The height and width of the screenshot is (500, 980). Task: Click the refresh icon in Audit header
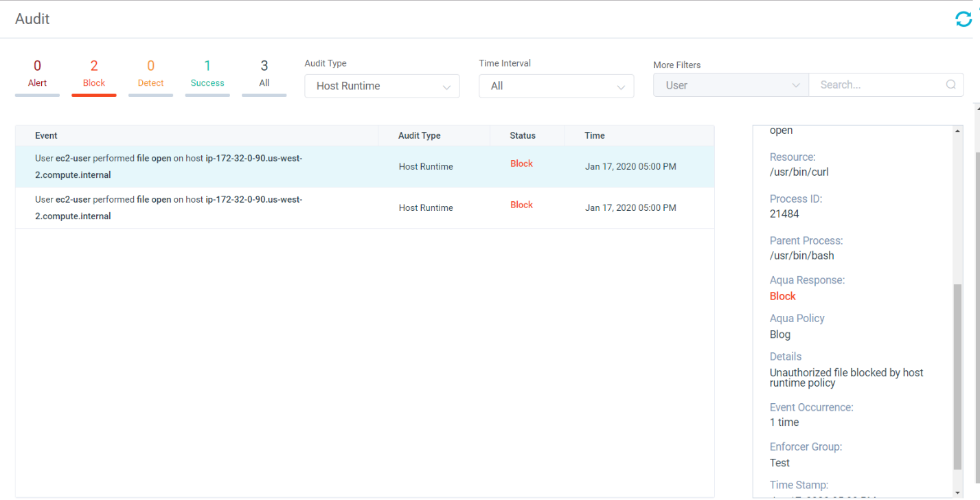tap(964, 20)
